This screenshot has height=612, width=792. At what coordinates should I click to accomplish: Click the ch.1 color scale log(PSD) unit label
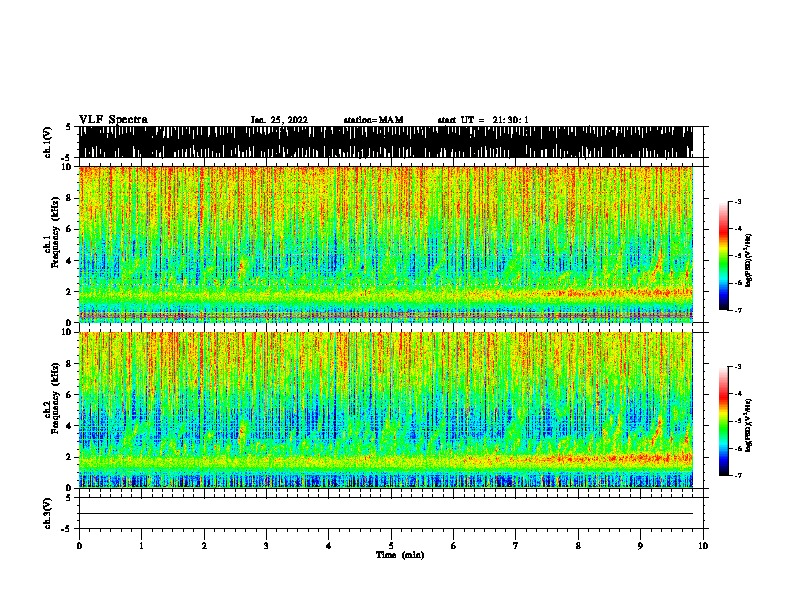749,260
